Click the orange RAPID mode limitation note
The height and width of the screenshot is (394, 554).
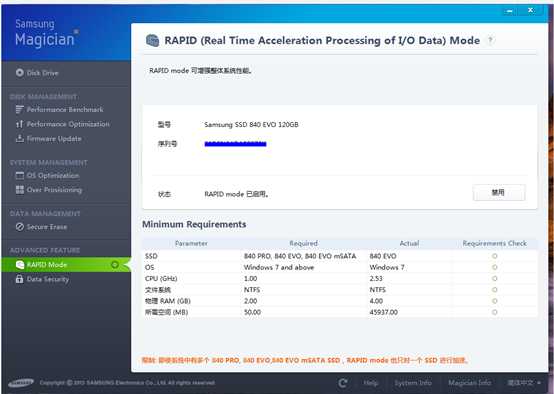[x=305, y=360]
